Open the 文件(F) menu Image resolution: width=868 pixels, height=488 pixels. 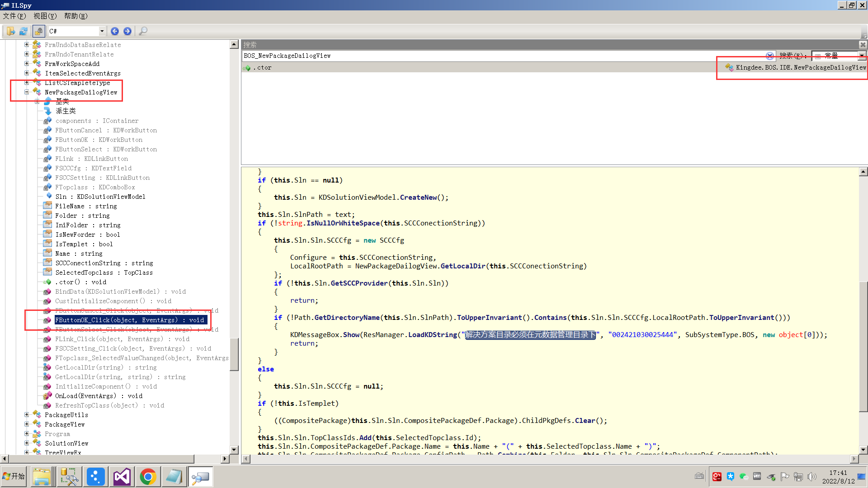(14, 16)
